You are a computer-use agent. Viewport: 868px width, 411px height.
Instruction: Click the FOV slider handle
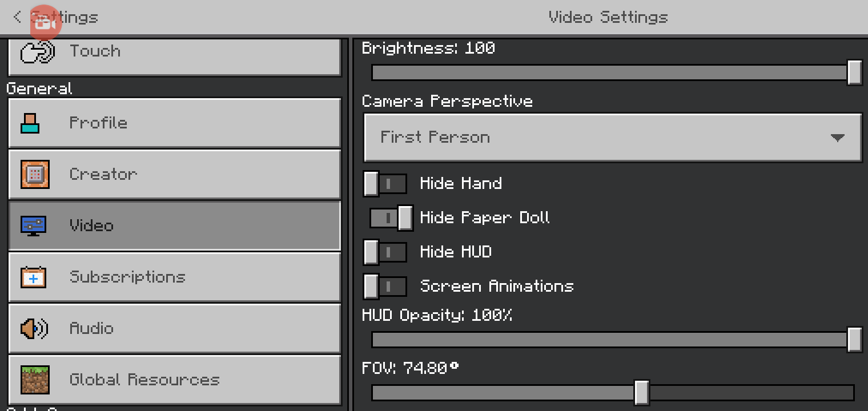(x=641, y=393)
